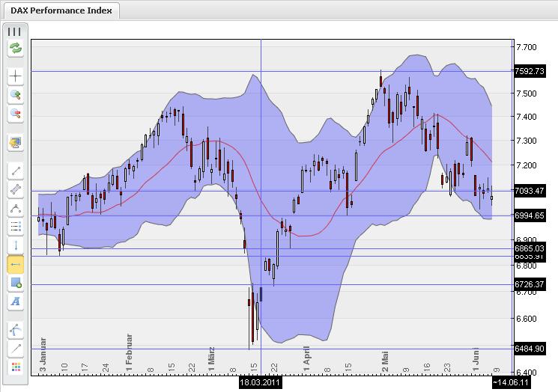Viewport: 558px width, 392px height.
Task: Select the highlighted horizontal line tool
Action: 15,264
